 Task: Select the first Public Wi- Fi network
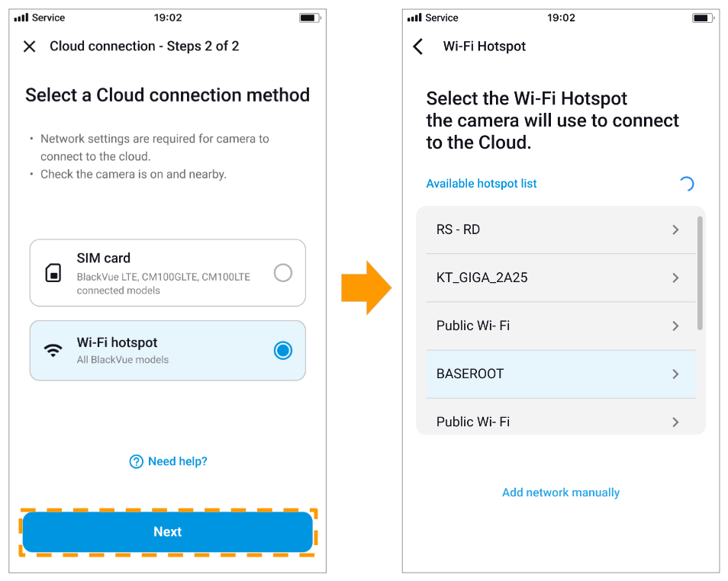click(x=560, y=326)
